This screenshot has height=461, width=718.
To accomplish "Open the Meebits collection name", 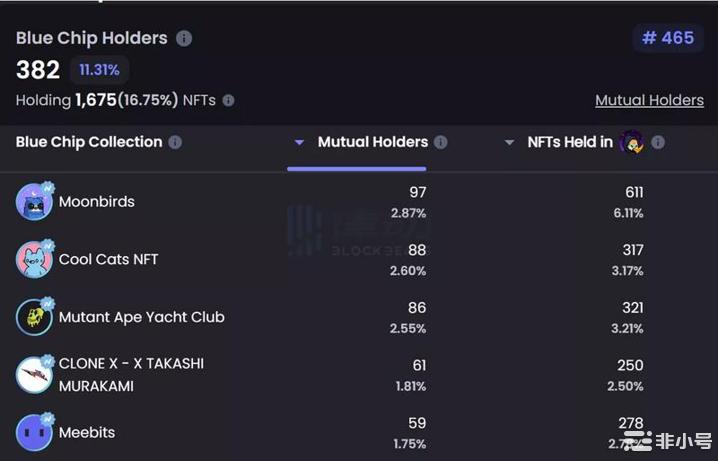I will 87,432.
